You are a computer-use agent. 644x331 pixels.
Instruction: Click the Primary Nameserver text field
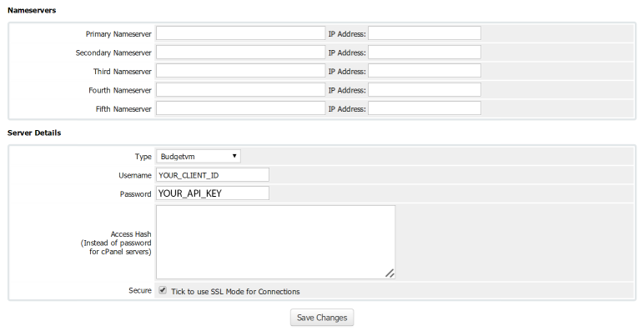(x=241, y=33)
